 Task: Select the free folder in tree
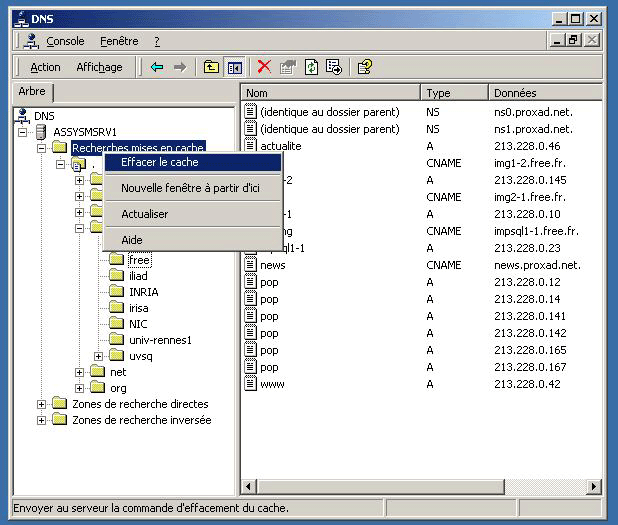coord(140,260)
